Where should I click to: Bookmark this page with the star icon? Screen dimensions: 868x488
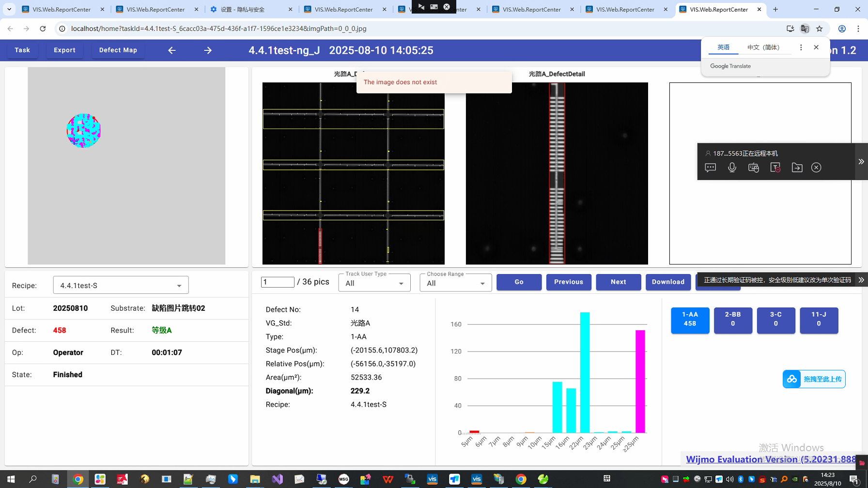820,29
